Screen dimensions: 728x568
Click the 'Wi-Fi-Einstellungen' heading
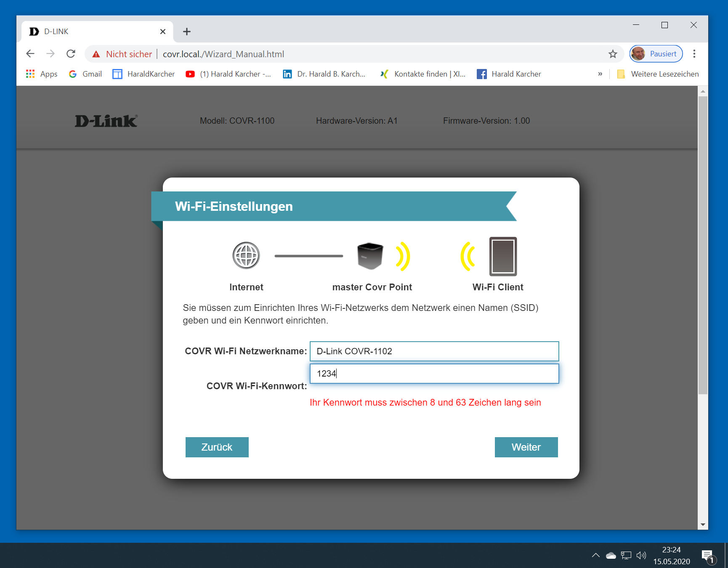pos(234,206)
